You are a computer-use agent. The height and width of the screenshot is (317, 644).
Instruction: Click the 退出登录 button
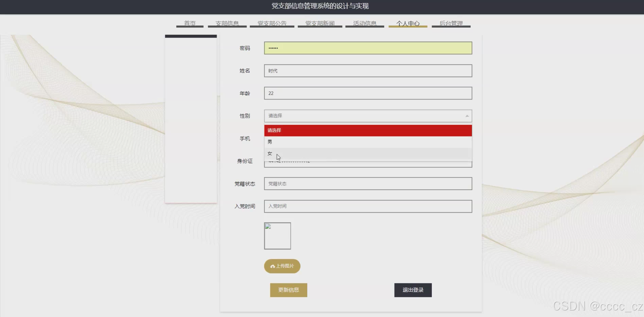[x=413, y=290]
